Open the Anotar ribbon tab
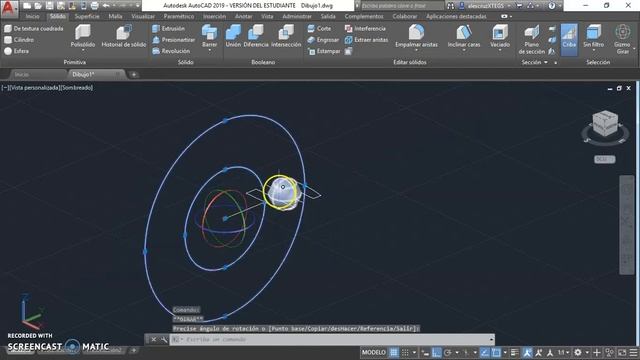 pos(243,16)
